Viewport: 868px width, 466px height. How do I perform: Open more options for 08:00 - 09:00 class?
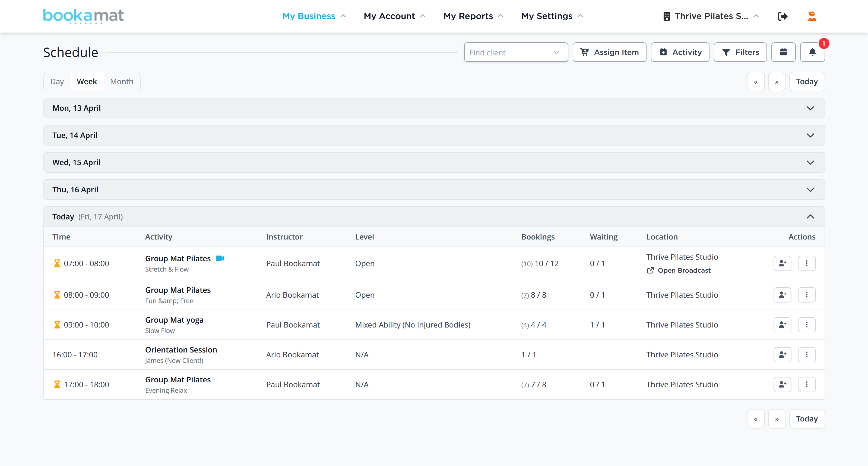pos(807,295)
